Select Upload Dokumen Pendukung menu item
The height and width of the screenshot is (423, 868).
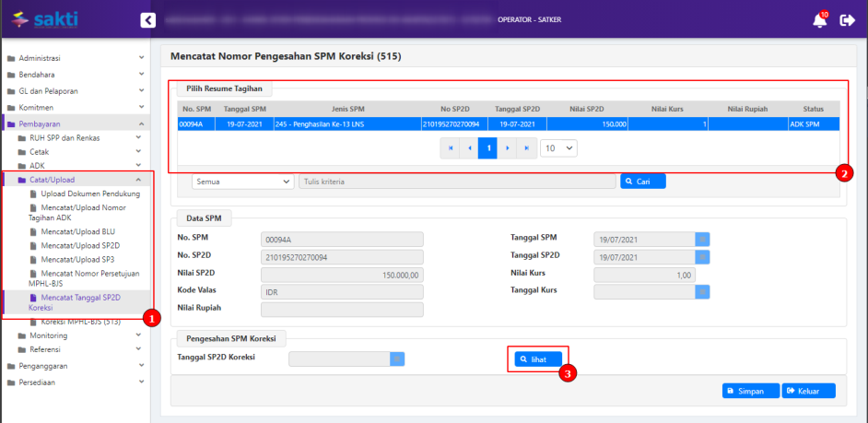(89, 194)
